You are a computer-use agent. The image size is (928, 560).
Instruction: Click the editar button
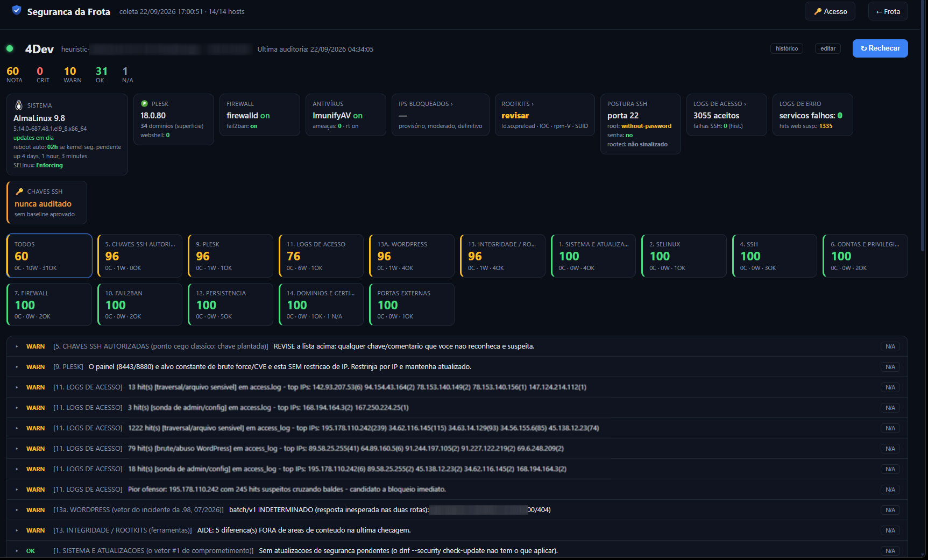[828, 48]
